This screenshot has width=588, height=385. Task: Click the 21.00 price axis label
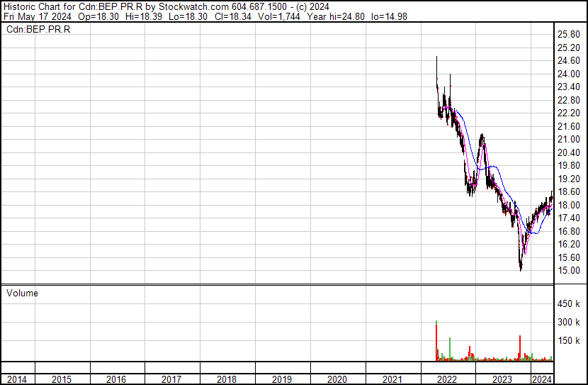(569, 139)
